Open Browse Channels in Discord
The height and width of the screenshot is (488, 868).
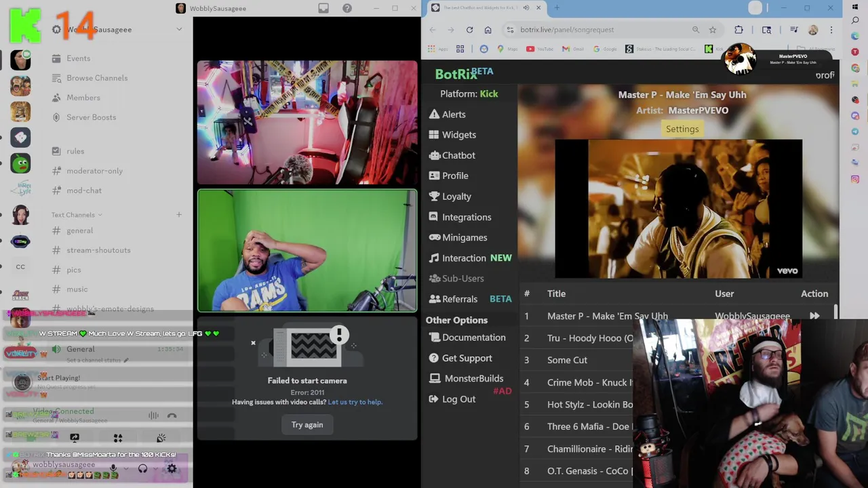pyautogui.click(x=98, y=78)
